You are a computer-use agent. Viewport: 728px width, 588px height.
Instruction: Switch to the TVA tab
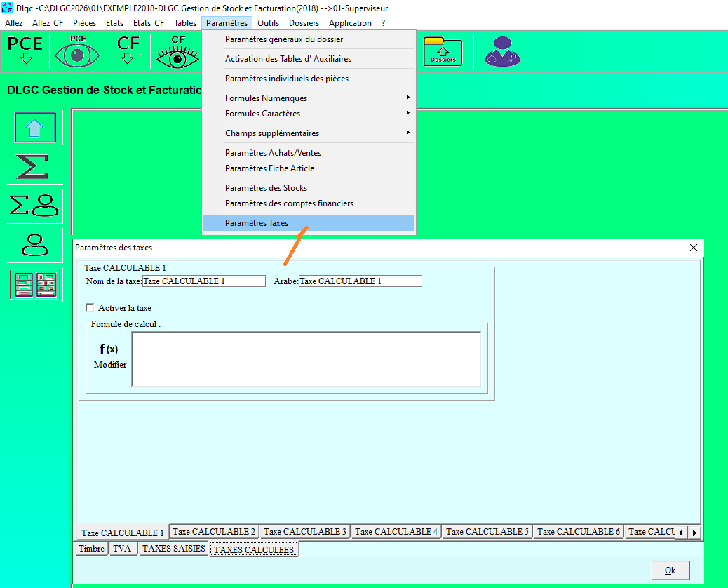122,549
